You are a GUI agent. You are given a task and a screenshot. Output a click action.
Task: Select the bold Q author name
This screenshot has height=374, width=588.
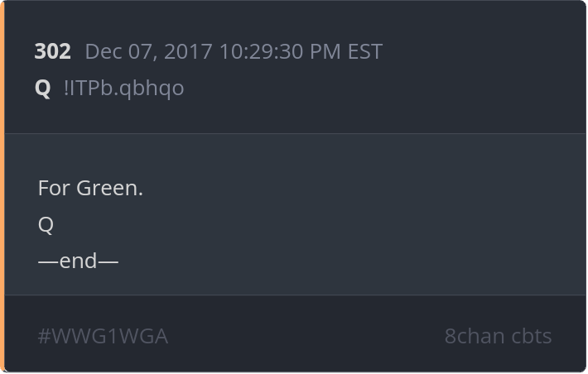[42, 89]
